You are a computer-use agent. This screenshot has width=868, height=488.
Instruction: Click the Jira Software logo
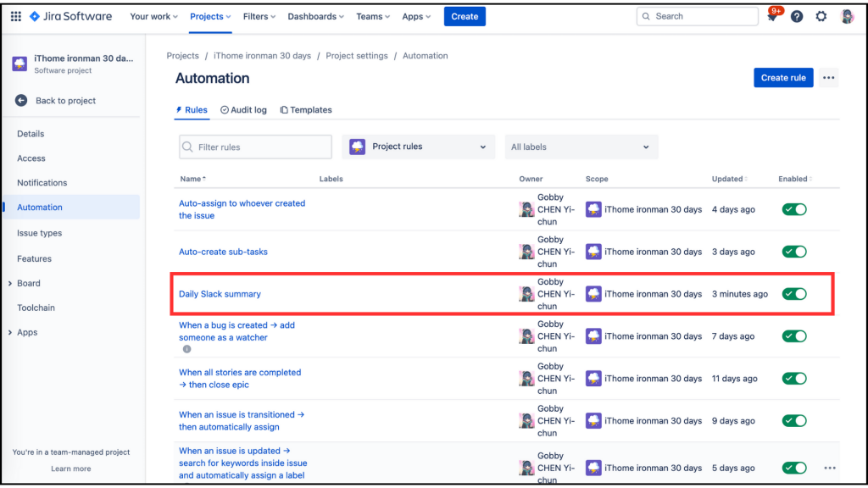(x=70, y=17)
